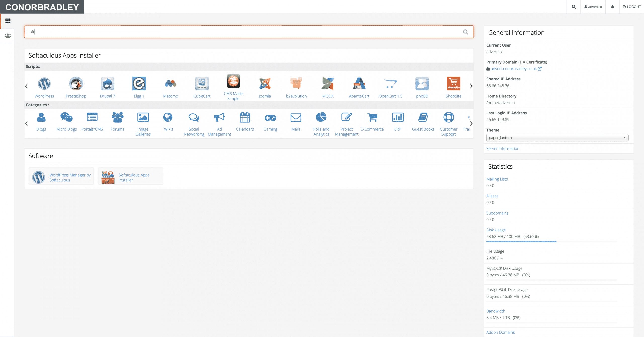The image size is (644, 337).
Task: Open the WordPress script installer
Action: [44, 87]
